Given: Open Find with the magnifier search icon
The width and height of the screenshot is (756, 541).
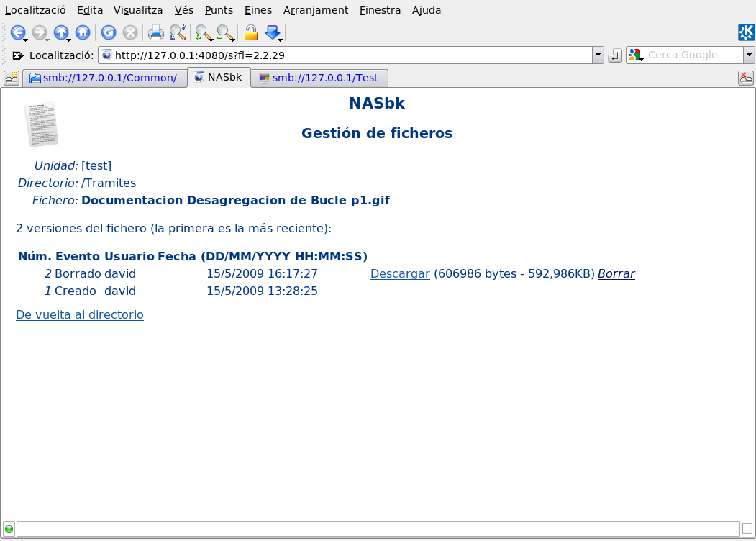Looking at the screenshot, I should (x=178, y=32).
